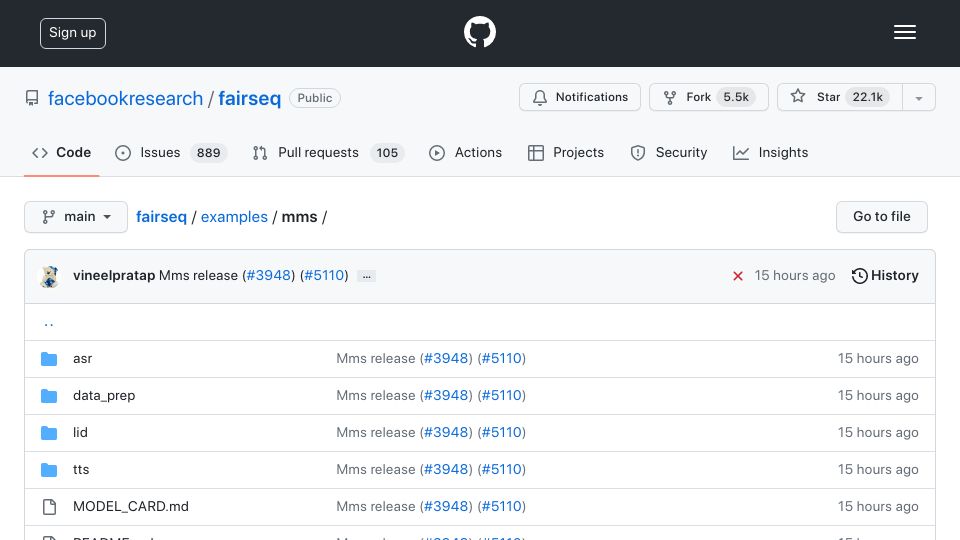Click the 5.5k fork count
Screen dimensions: 960x540
[736, 97]
